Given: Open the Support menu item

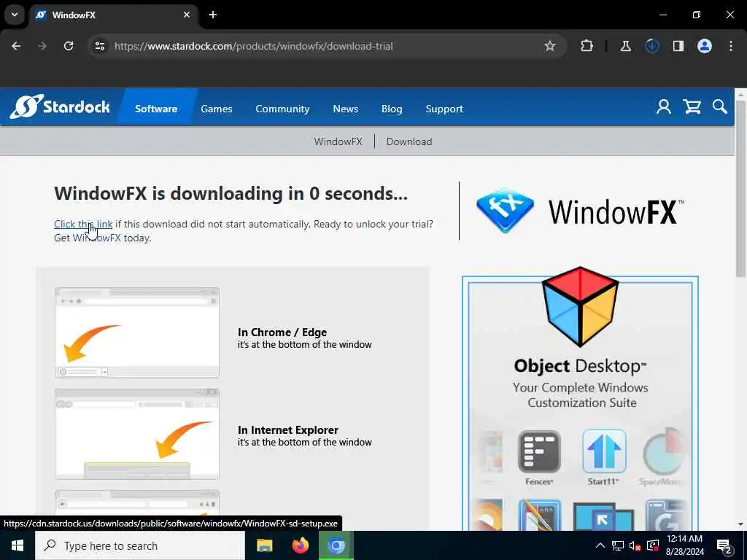Looking at the screenshot, I should (x=444, y=109).
